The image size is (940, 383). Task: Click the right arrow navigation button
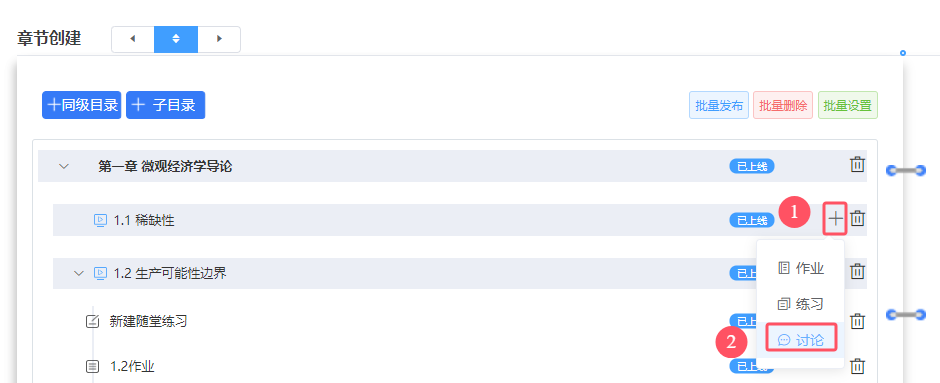point(219,39)
